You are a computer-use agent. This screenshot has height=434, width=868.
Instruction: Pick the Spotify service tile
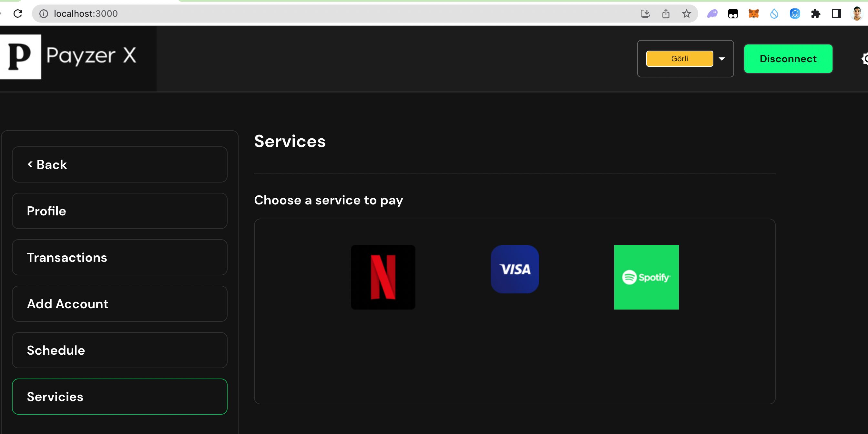646,277
